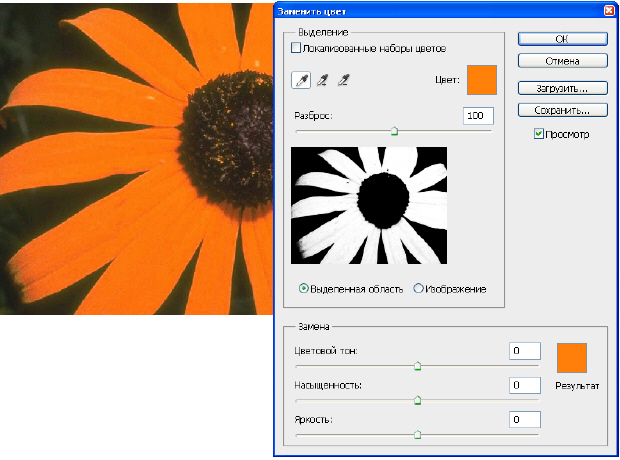This screenshot has width=620, height=460.
Task: Enable the Локализованные наборы цветов checkbox
Action: tap(296, 47)
